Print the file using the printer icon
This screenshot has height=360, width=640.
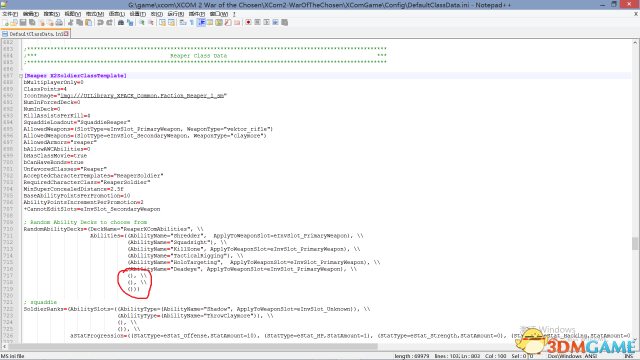coord(59,23)
